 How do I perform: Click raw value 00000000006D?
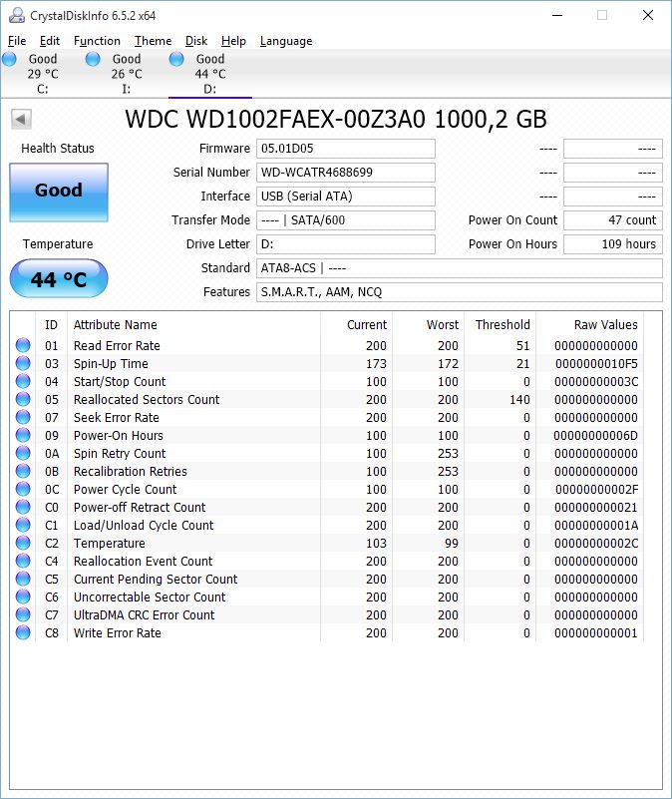coord(595,435)
